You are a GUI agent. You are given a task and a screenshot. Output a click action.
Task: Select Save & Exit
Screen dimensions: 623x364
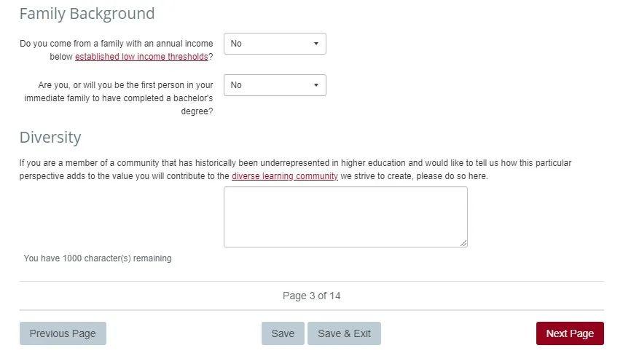[x=344, y=333]
